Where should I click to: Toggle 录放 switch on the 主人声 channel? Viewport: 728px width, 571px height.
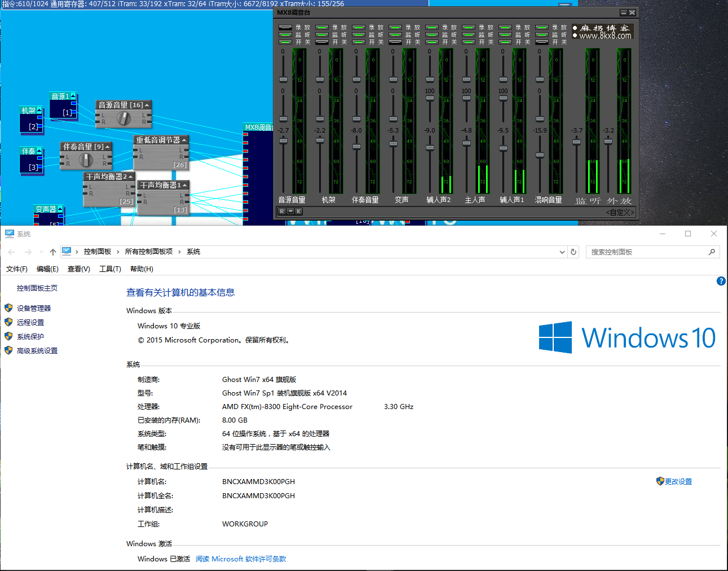(469, 27)
